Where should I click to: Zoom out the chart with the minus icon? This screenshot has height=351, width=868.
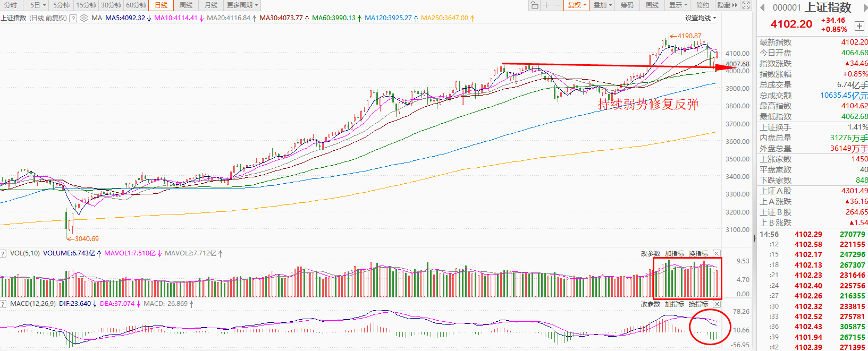(x=558, y=5)
